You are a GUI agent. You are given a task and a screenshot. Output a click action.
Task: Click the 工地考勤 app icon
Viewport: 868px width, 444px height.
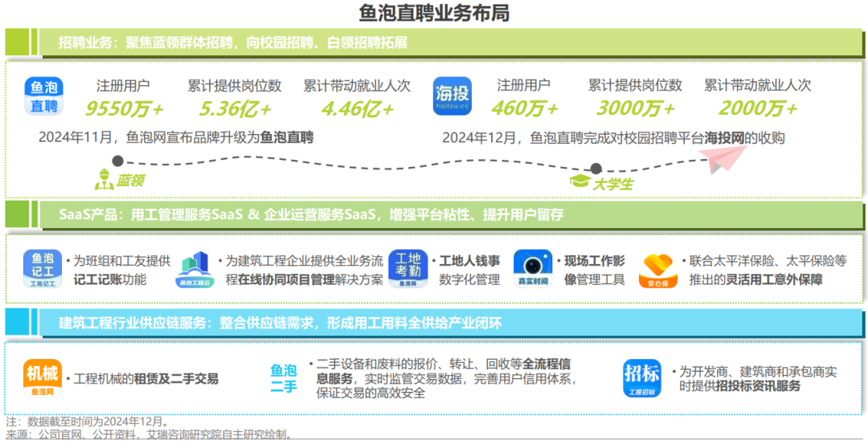408,269
